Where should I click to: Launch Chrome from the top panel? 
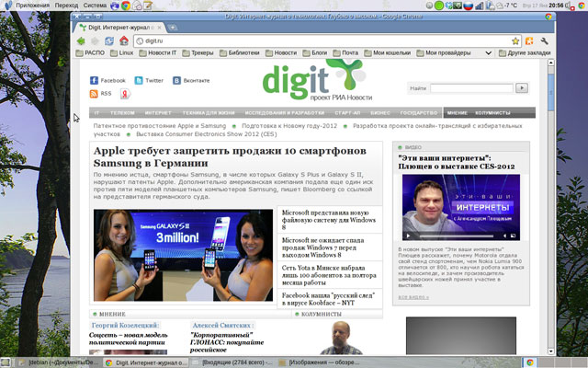click(126, 6)
